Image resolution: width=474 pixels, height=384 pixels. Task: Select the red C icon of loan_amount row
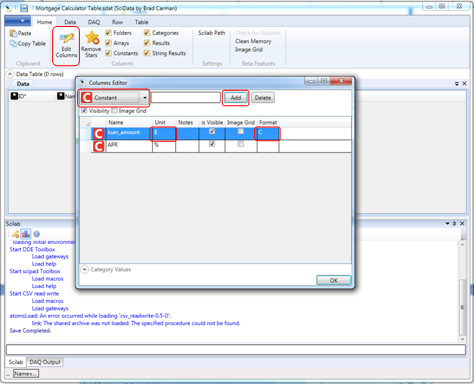[98, 134]
